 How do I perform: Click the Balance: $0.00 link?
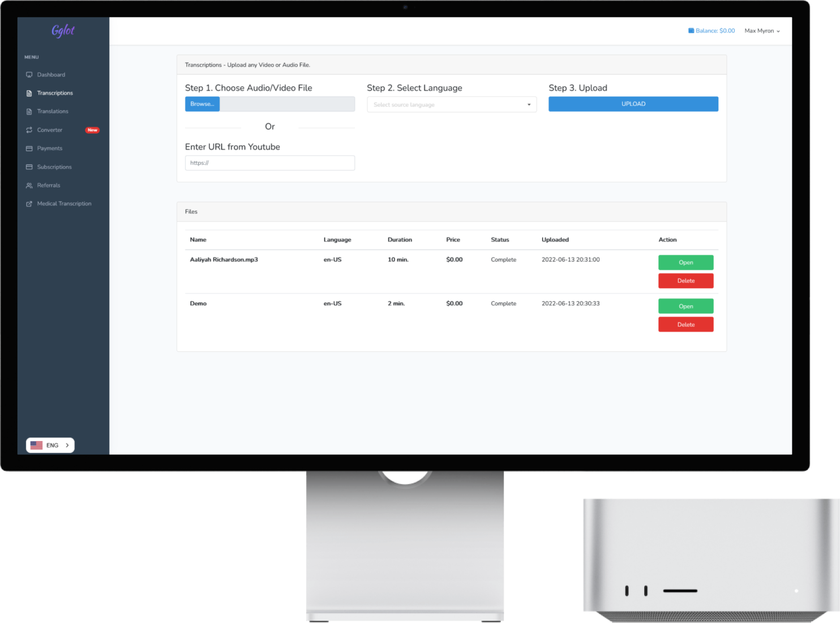point(712,31)
